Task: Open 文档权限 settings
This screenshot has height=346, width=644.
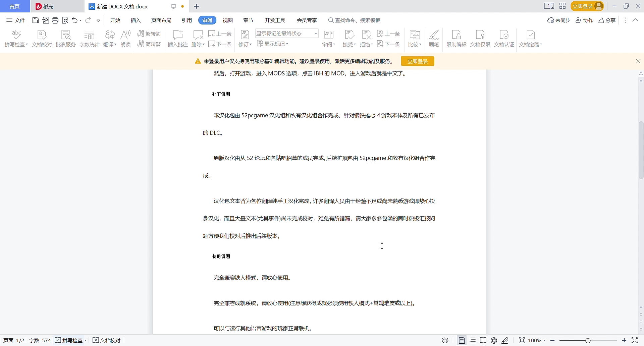Action: click(480, 39)
